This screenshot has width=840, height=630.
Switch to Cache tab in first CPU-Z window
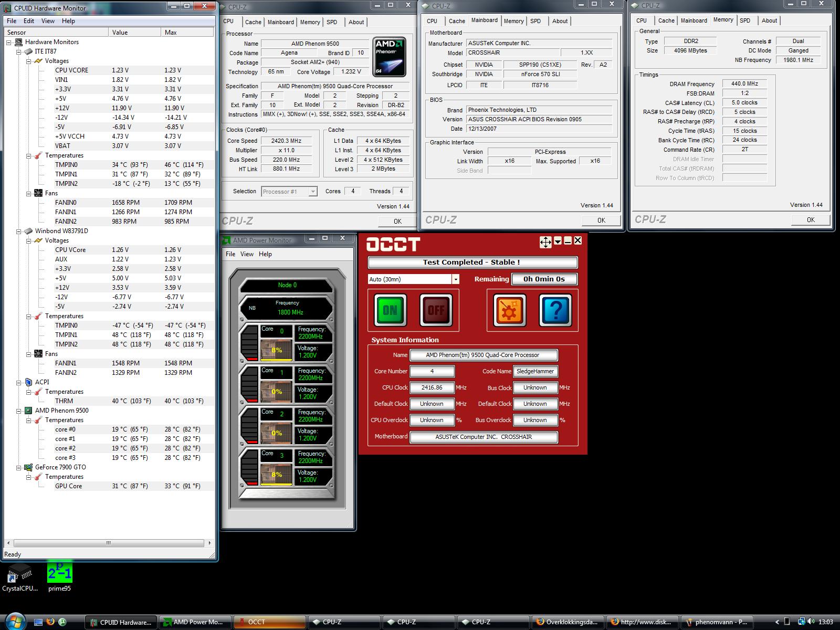[253, 22]
